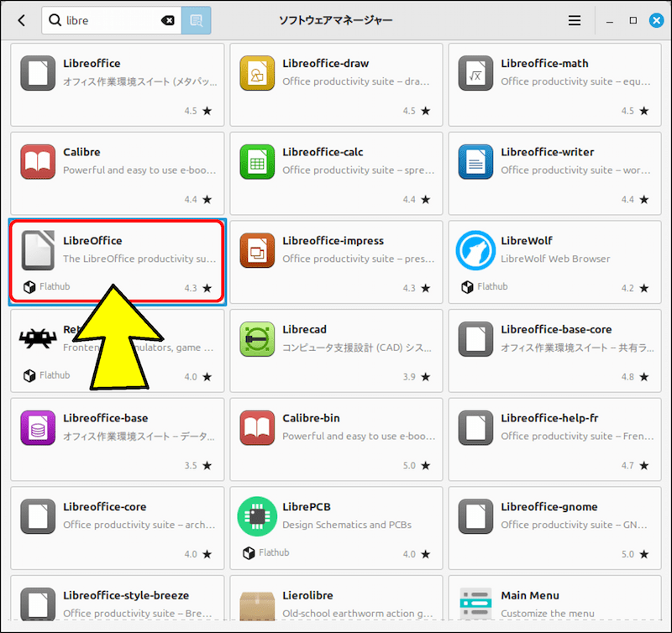Viewport: 672px width, 633px height.
Task: Click the search input showing 'libre'
Action: click(x=101, y=19)
